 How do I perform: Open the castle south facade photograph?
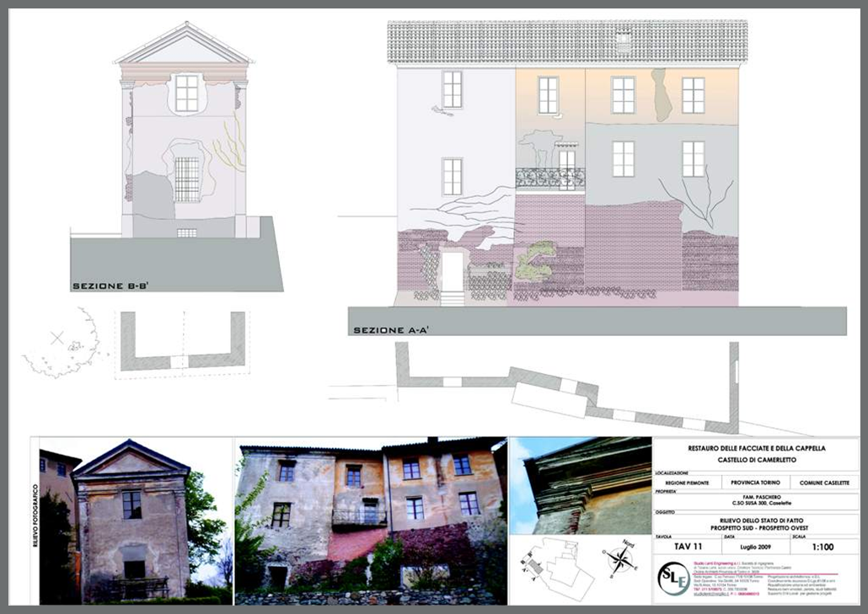371,521
